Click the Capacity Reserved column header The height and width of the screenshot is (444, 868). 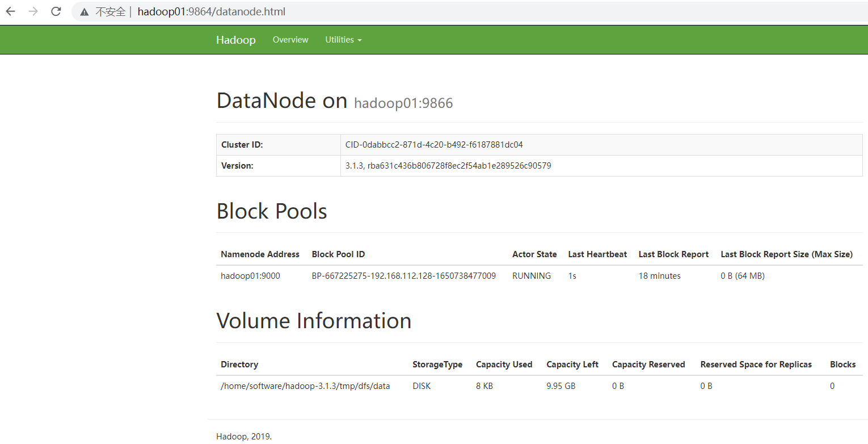pyautogui.click(x=648, y=365)
